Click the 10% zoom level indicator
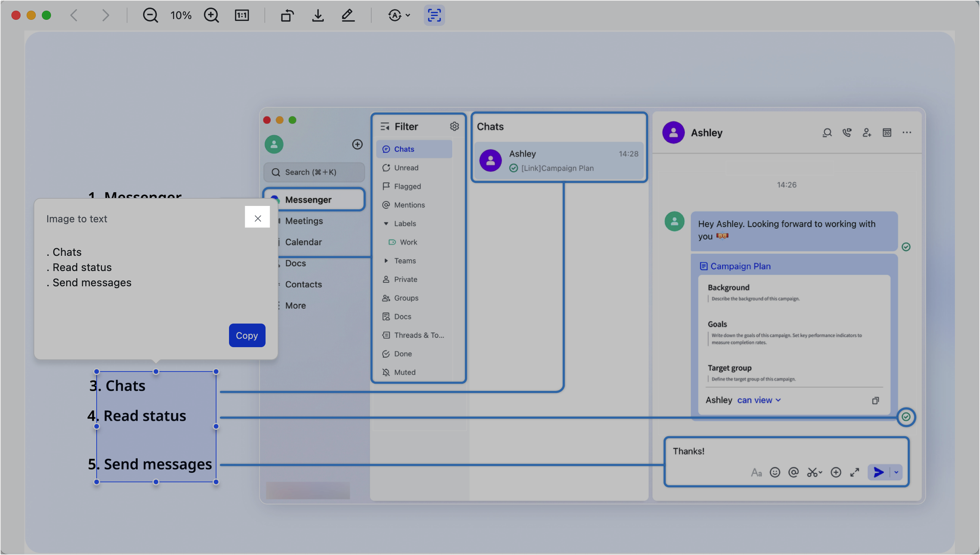This screenshot has height=555, width=980. click(x=181, y=15)
